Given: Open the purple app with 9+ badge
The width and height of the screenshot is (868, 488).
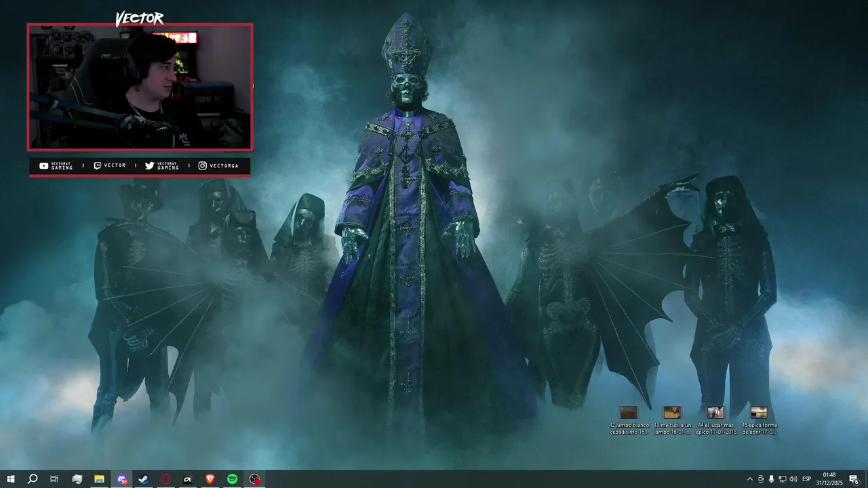Looking at the screenshot, I should (x=121, y=479).
